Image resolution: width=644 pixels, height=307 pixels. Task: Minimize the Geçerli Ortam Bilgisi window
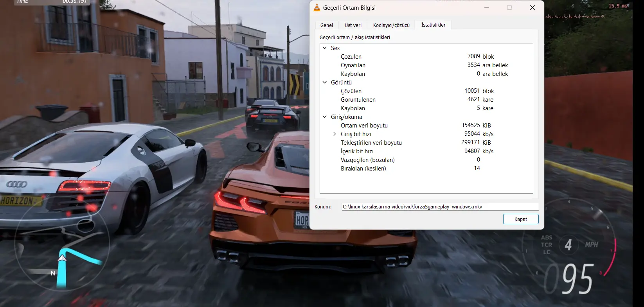tap(487, 7)
